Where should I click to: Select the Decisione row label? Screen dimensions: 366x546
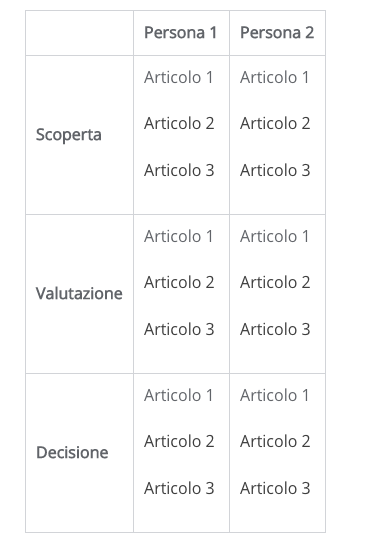tap(72, 453)
